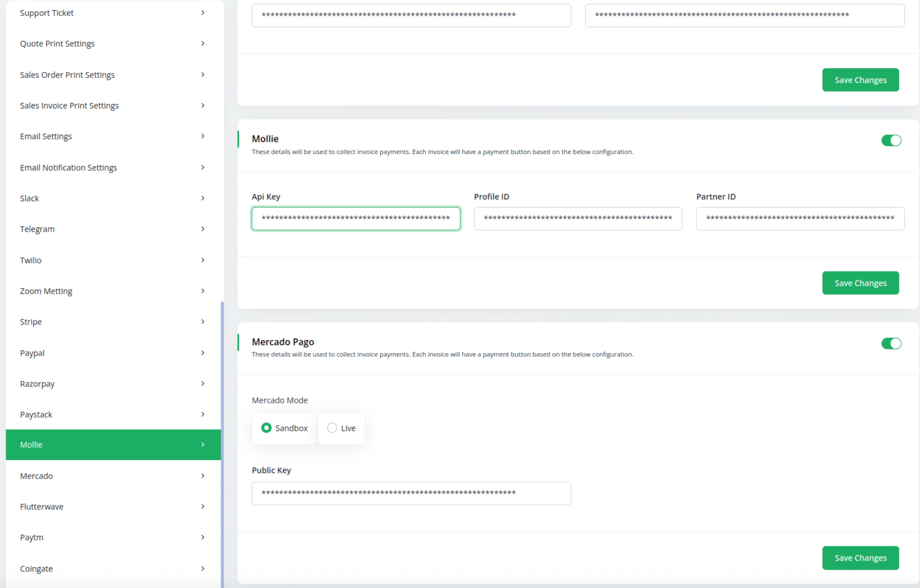Select Zoom Metting in sidebar
Viewport: 920px width, 588px height.
coord(113,291)
